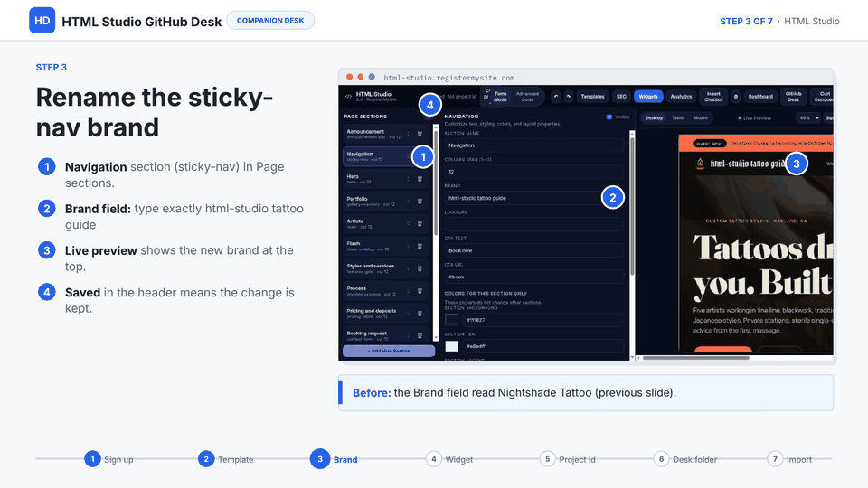Open the Dashboard tab in the toolbar

tap(760, 97)
